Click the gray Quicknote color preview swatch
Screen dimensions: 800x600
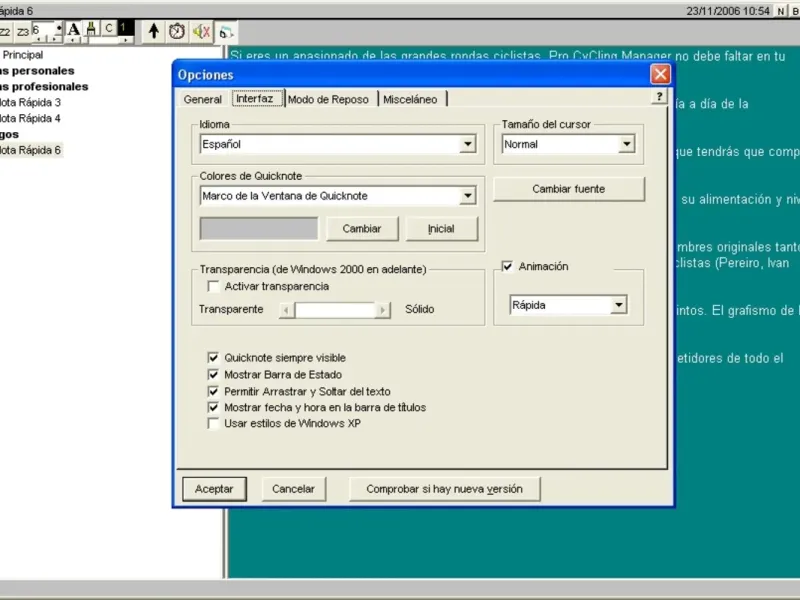tap(259, 228)
